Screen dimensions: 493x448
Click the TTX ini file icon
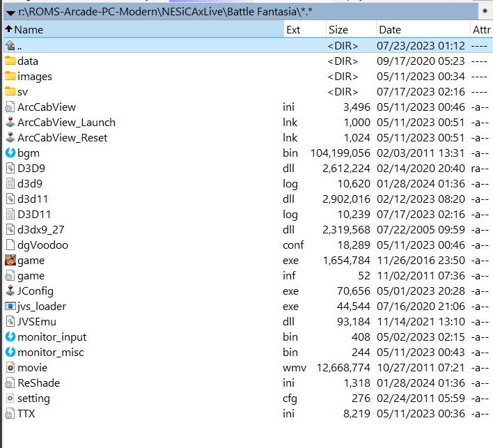coord(10,413)
